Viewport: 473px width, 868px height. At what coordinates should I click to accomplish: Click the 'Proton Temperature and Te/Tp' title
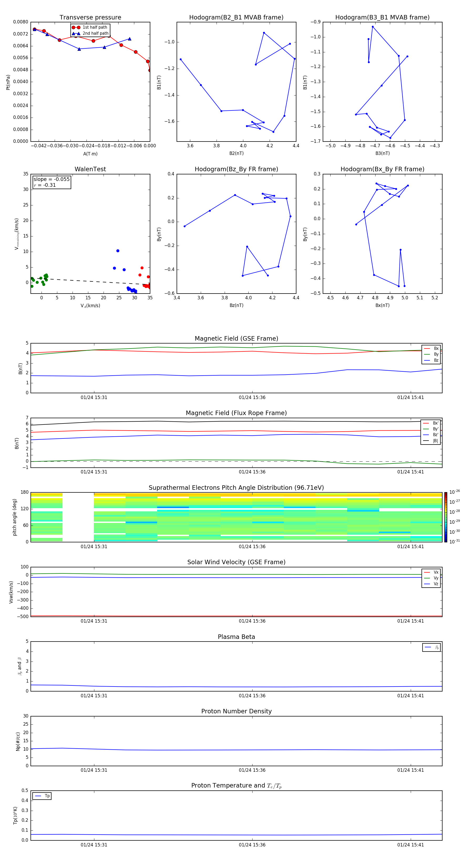tap(236, 786)
